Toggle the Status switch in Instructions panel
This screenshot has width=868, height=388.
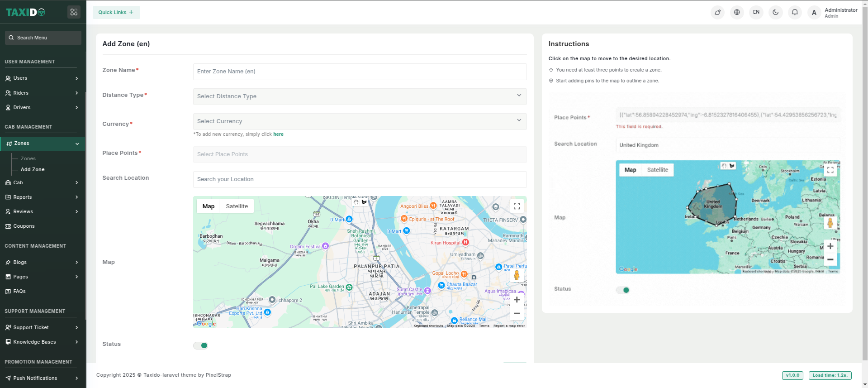pos(623,290)
